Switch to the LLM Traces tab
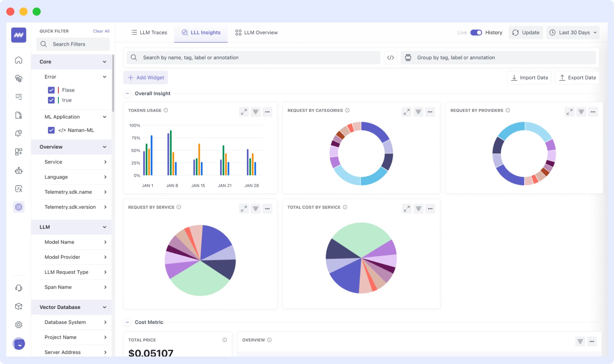Viewport: 614px width, 364px height. pos(149,32)
